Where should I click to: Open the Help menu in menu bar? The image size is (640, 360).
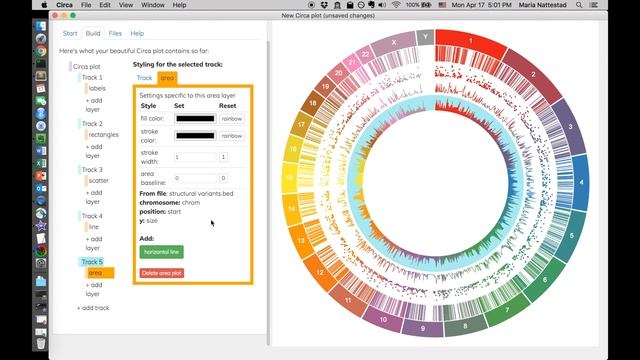179,5
